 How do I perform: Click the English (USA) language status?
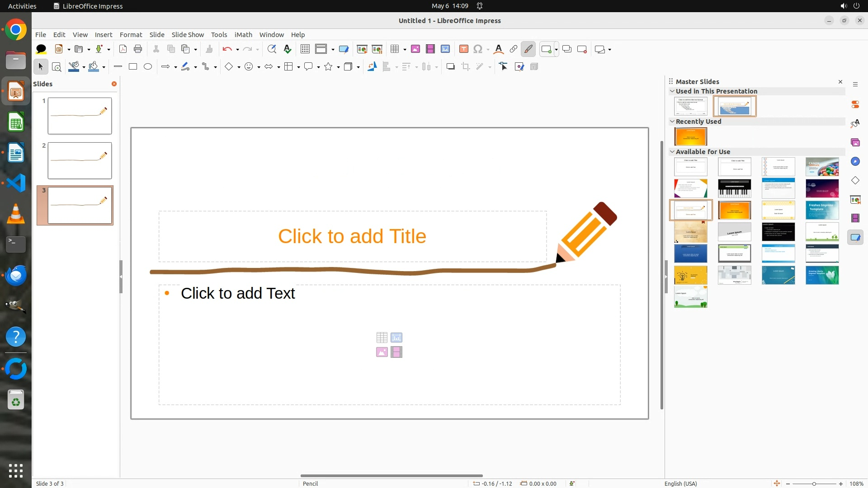(680, 483)
